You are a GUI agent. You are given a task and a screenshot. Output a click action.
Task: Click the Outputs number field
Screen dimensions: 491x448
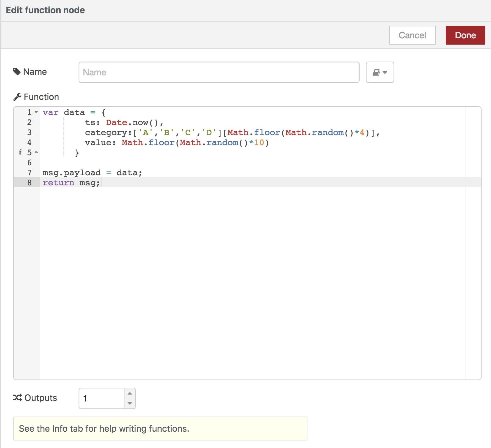(x=101, y=398)
